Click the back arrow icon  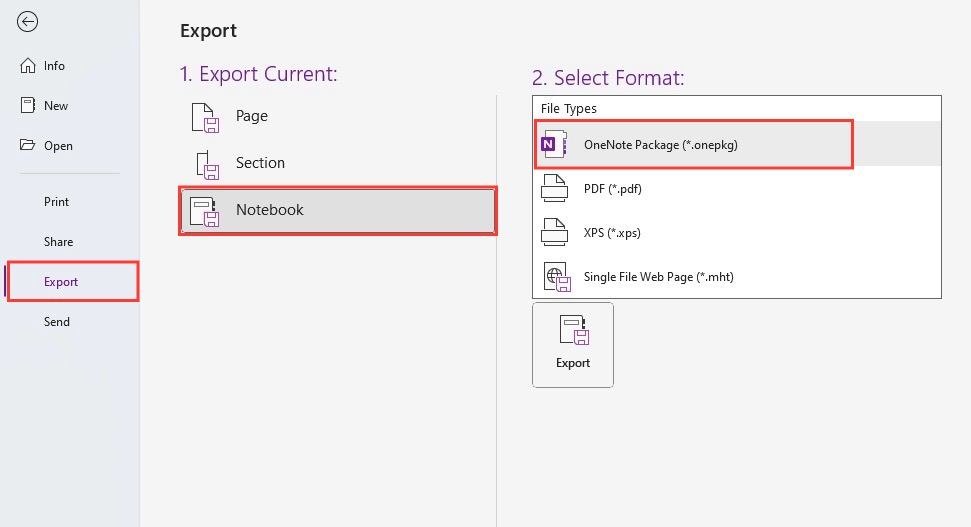pos(27,22)
